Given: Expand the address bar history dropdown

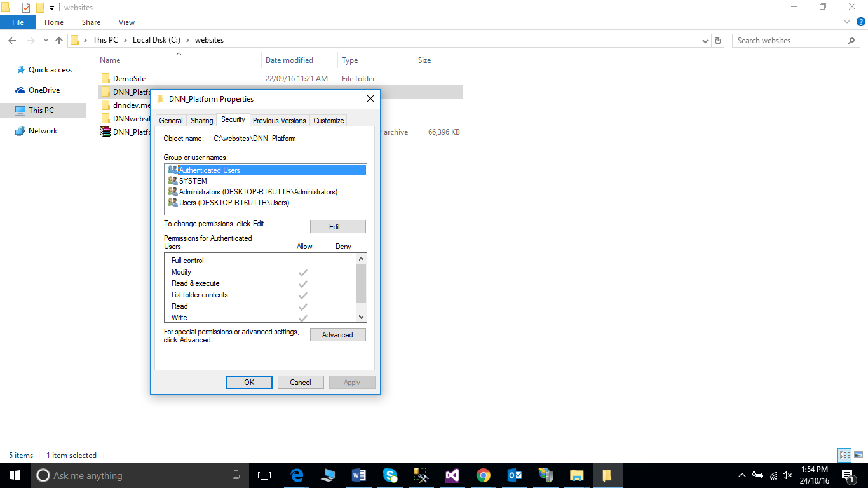Looking at the screenshot, I should point(705,41).
